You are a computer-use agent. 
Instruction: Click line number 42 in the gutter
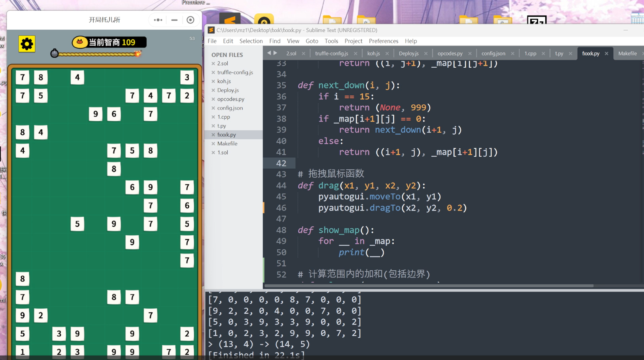point(281,163)
